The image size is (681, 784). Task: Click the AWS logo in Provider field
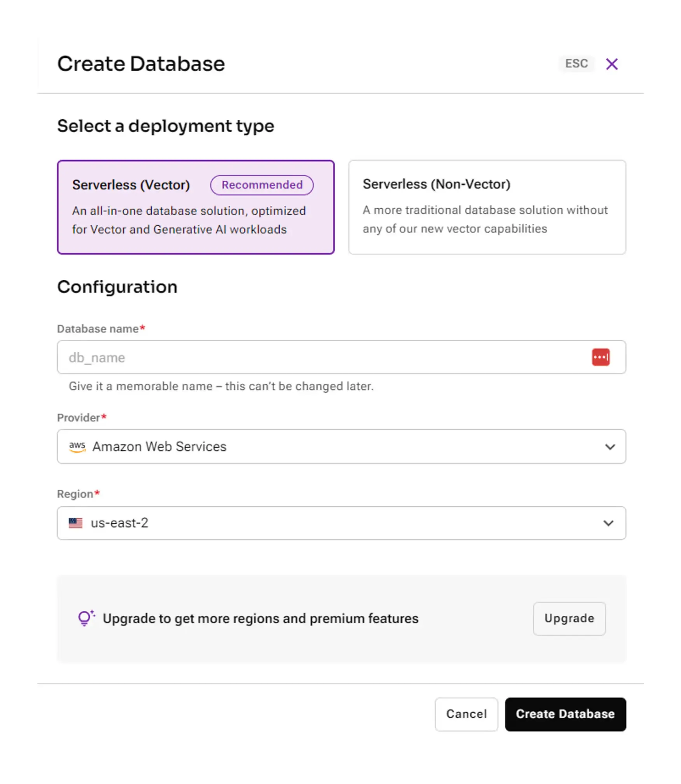click(x=77, y=447)
